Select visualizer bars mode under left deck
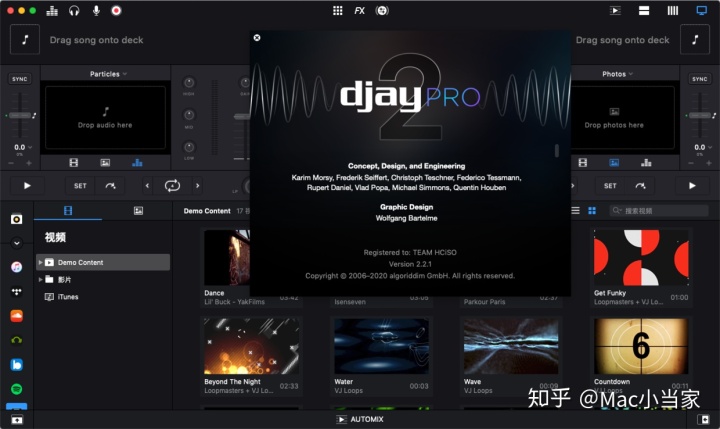The image size is (720, 429). [137, 163]
